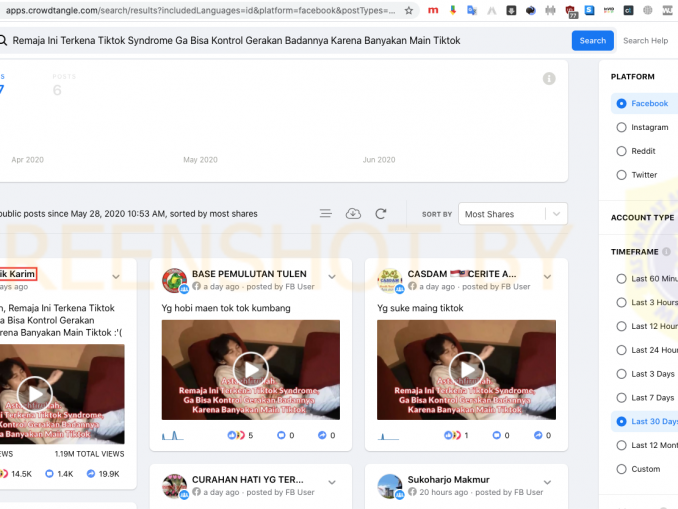Play the BASE PEMULUTAN TULEN video
Screen dimensions: 678x509
tap(251, 370)
